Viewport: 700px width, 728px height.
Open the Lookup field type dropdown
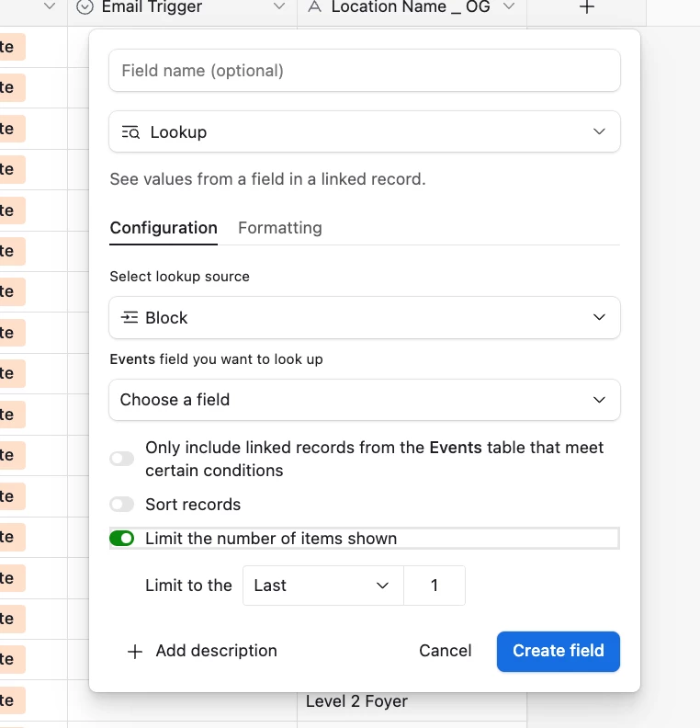tap(365, 131)
